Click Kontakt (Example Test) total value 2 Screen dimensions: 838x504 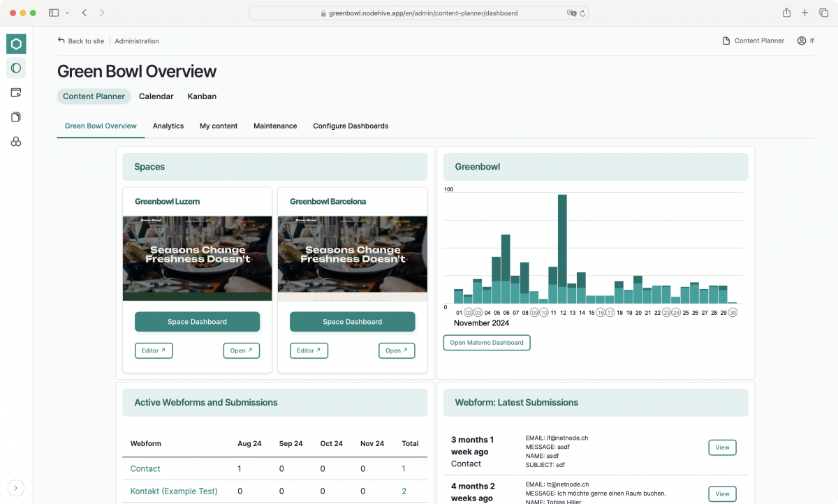click(404, 491)
